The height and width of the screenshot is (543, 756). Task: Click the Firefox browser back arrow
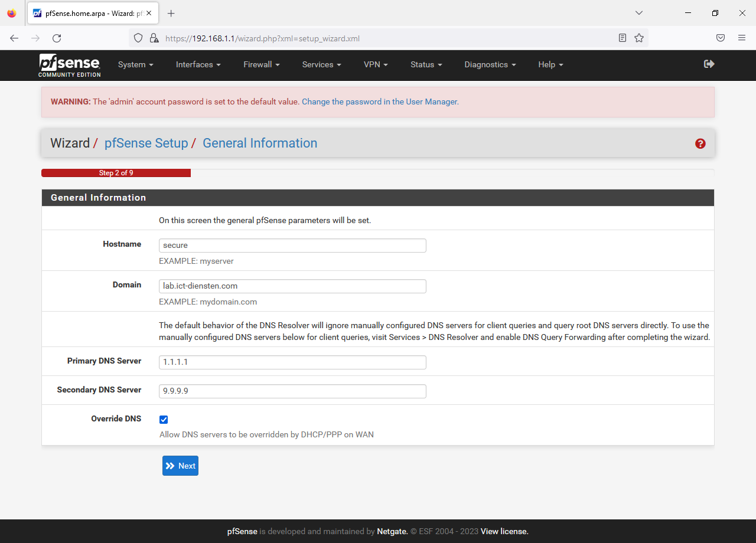point(14,38)
